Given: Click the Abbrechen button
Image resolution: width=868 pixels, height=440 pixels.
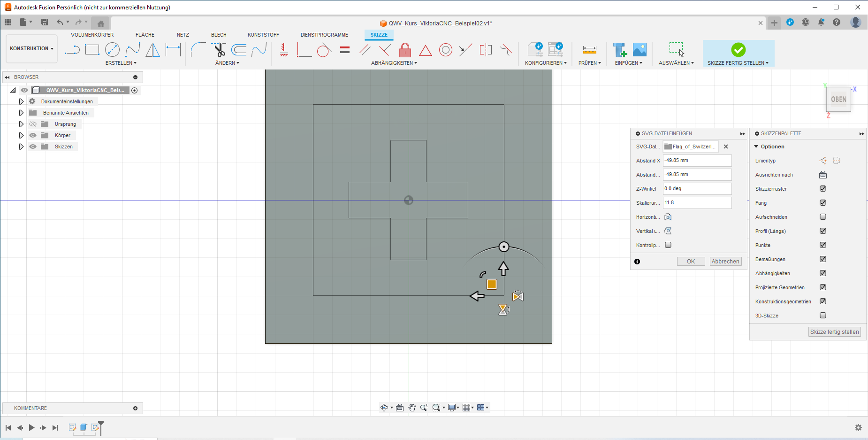Looking at the screenshot, I should coord(725,262).
